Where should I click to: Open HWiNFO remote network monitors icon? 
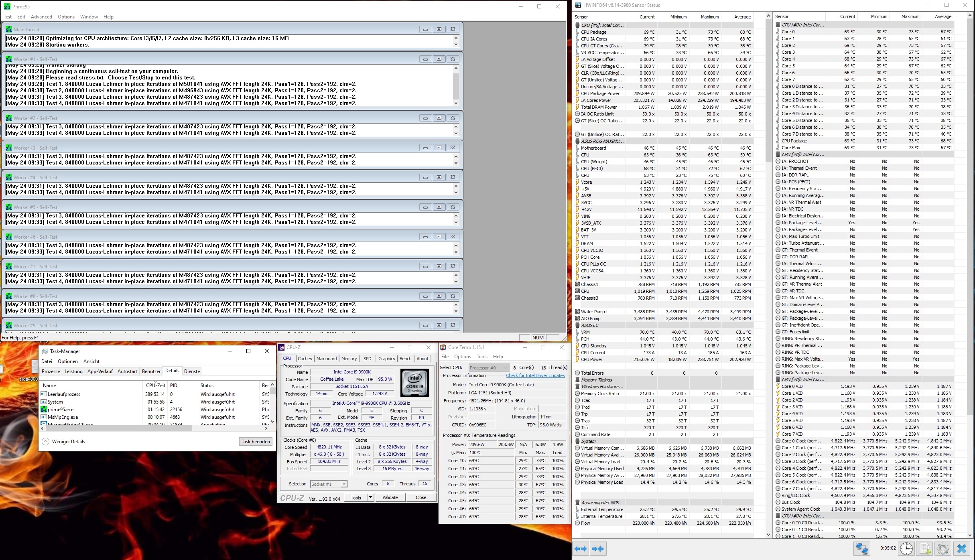861,549
